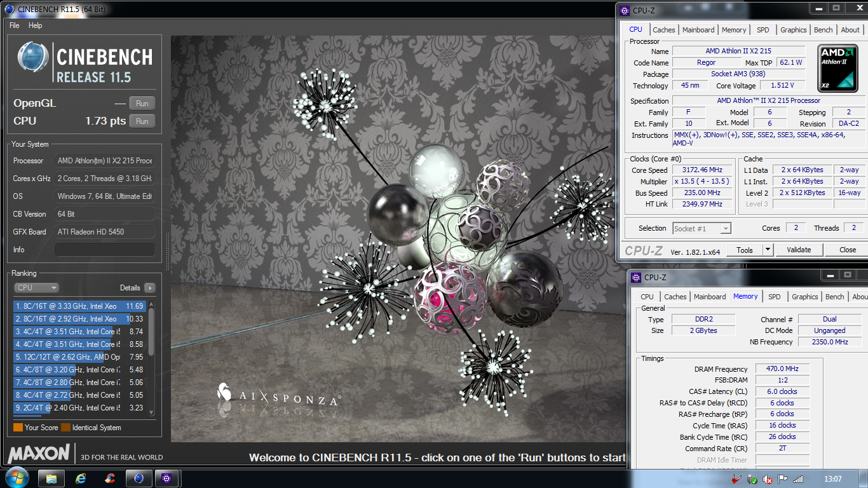The height and width of the screenshot is (488, 868).
Task: Select ranking row 5 AMD Opteron 7.95
Action: point(80,357)
